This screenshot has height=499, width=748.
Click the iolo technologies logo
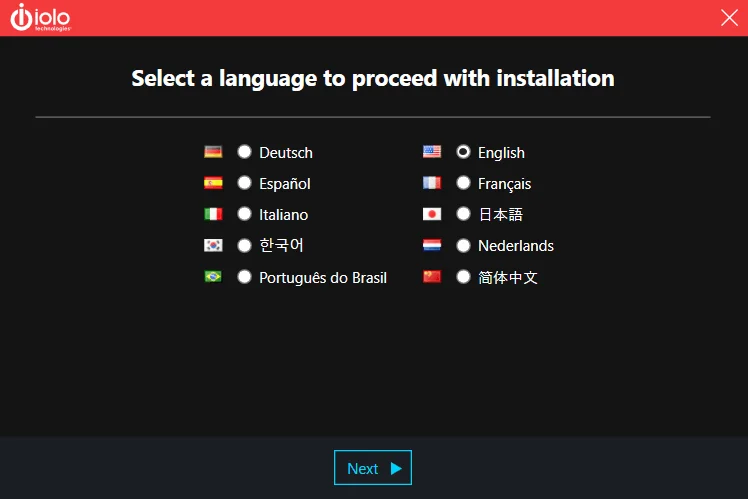click(x=41, y=18)
